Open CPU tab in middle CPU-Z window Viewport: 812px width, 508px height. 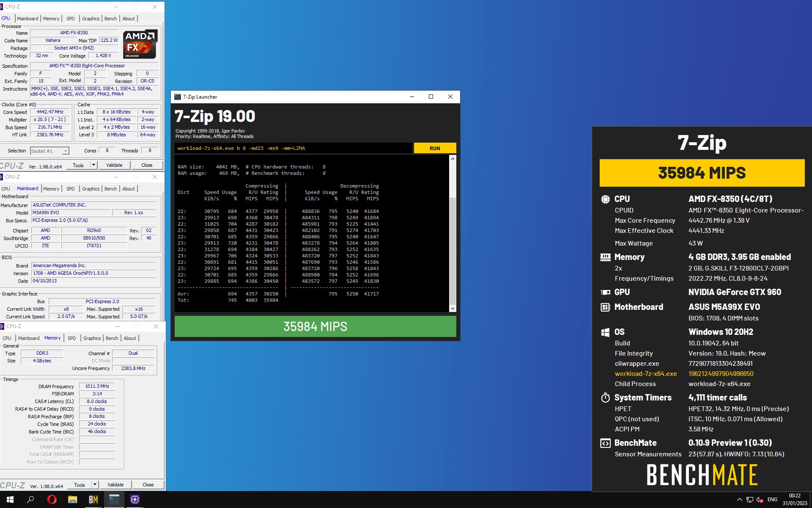(6, 189)
